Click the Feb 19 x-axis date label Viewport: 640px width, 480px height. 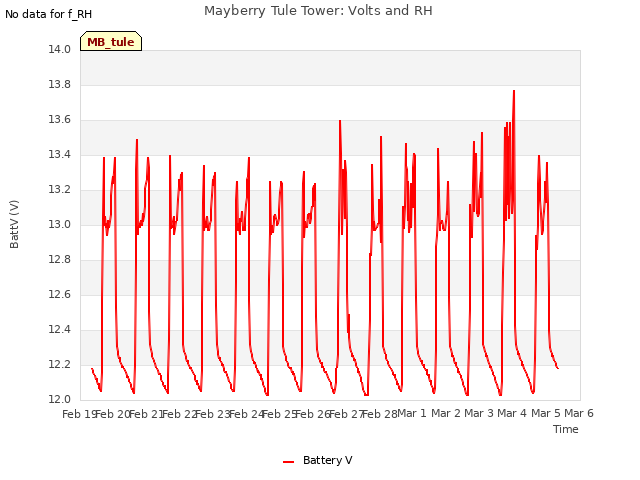point(79,414)
